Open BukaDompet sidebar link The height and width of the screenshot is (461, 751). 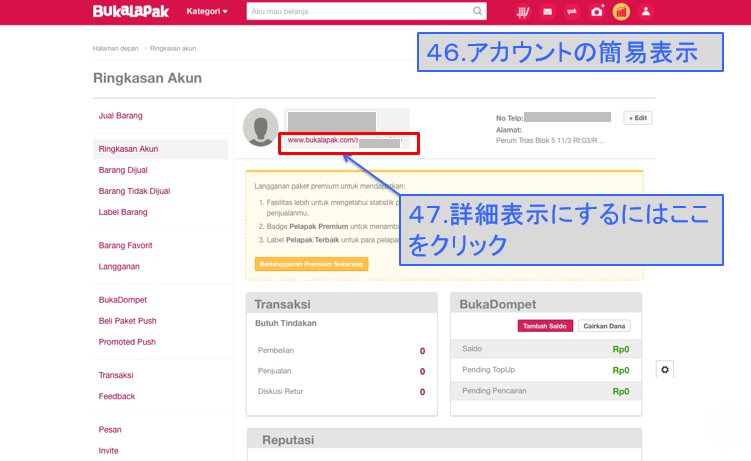123,300
